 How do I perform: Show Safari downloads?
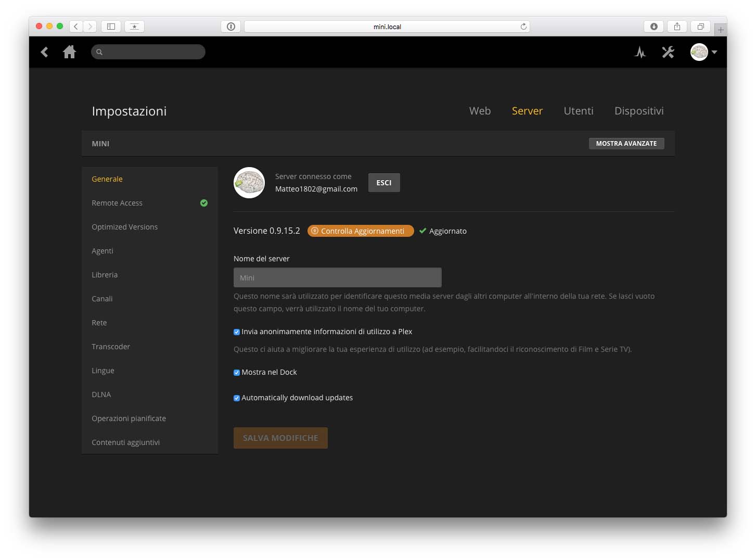[654, 27]
